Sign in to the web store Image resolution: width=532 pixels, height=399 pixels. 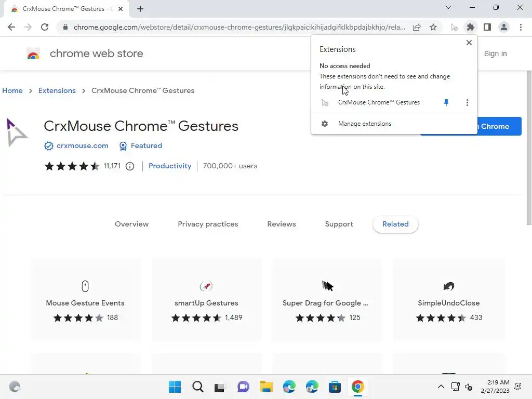coord(495,54)
